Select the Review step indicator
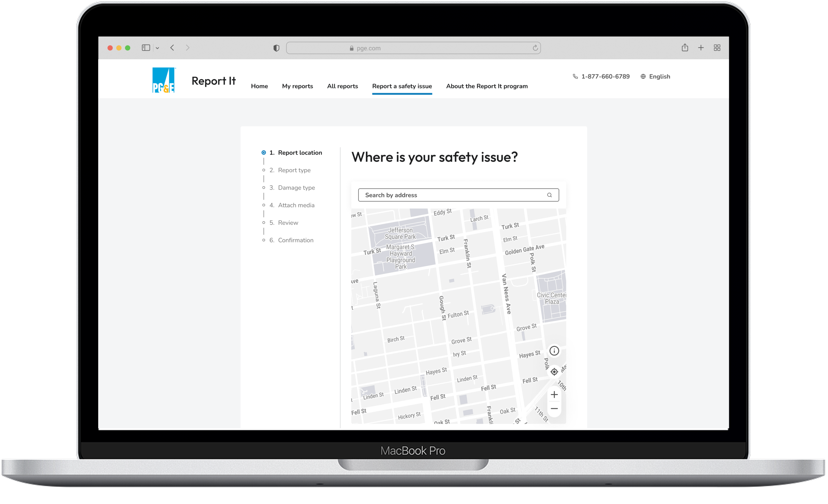Image resolution: width=828 pixels, height=504 pixels. (284, 223)
